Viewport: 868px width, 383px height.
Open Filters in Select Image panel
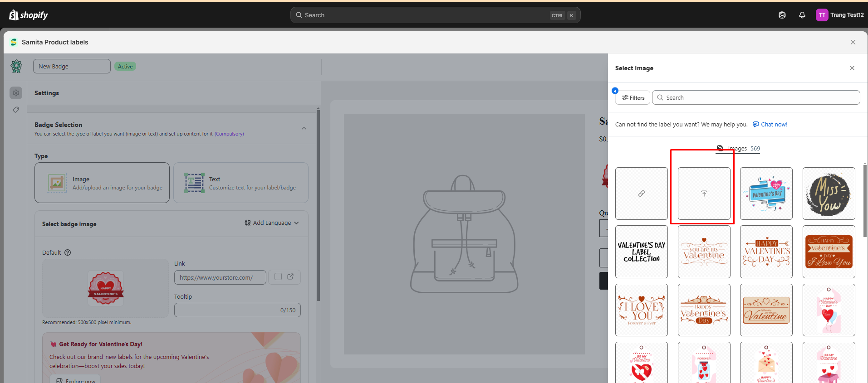point(633,97)
